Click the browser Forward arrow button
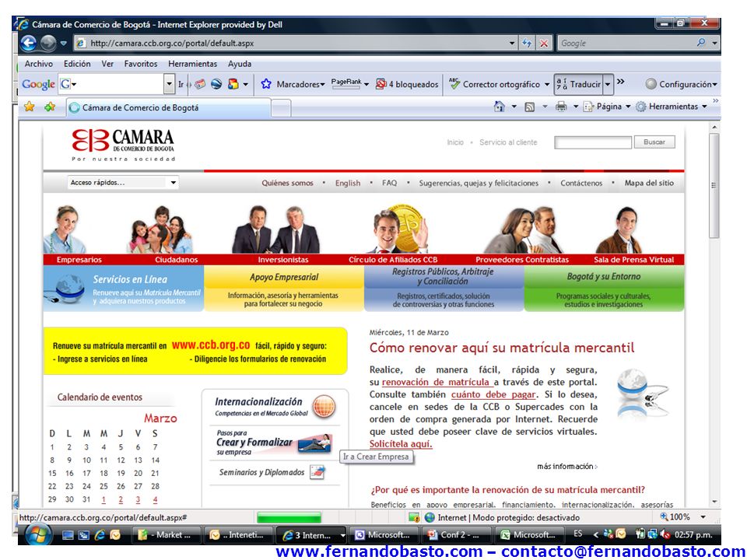747x560 pixels. (48, 44)
